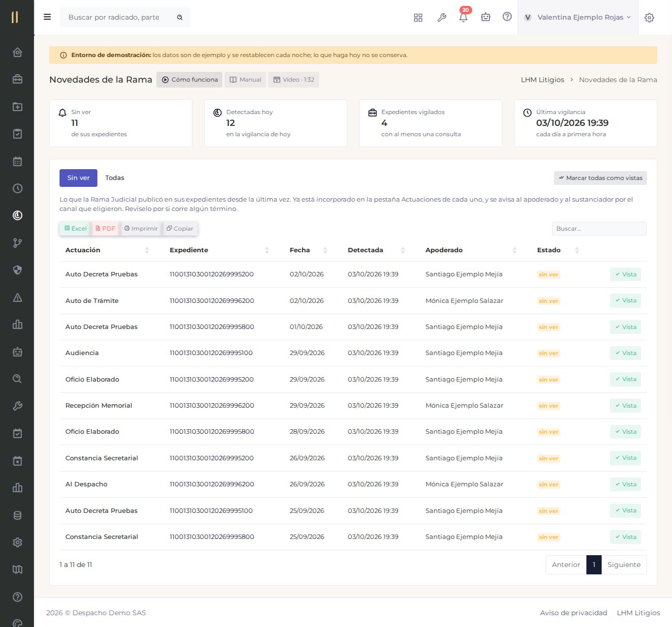Play the Video 1:32 button

[294, 80]
